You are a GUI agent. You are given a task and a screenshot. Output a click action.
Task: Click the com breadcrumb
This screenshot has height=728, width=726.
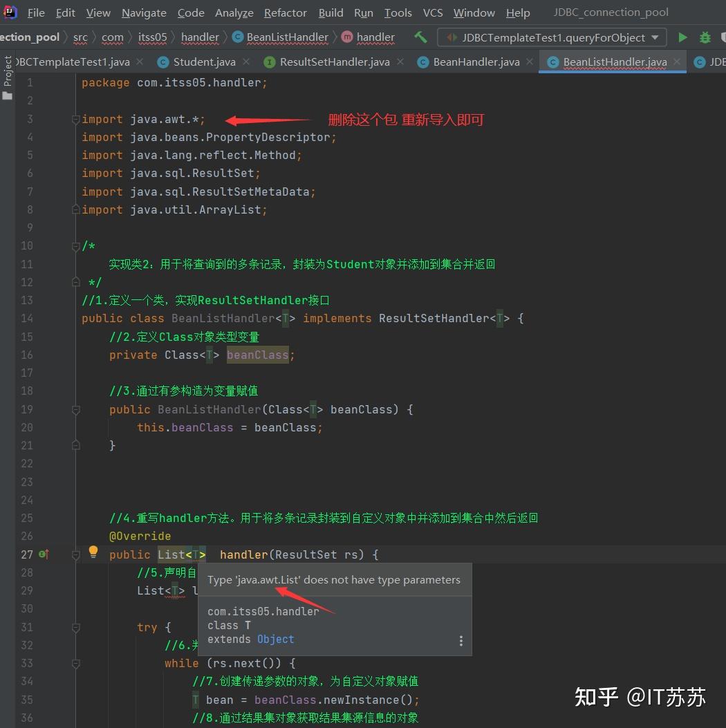[x=112, y=37]
